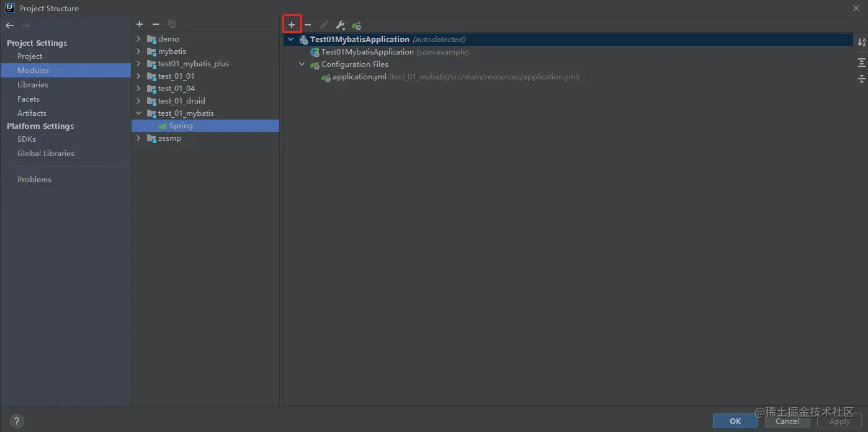Click the demo module folder icon
The height and width of the screenshot is (432, 868).
151,39
